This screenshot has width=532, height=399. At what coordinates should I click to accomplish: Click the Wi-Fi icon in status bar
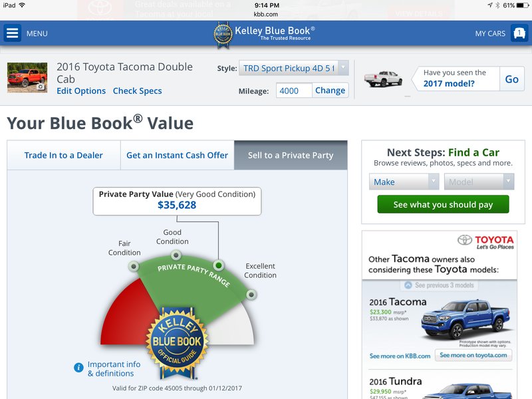click(x=22, y=5)
